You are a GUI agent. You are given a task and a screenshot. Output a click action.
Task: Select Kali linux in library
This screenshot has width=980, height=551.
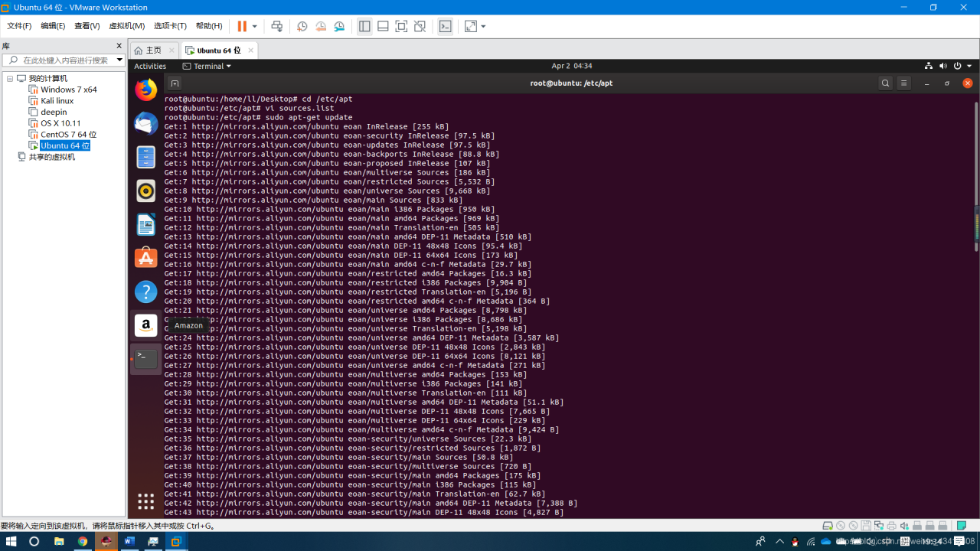tap(57, 100)
